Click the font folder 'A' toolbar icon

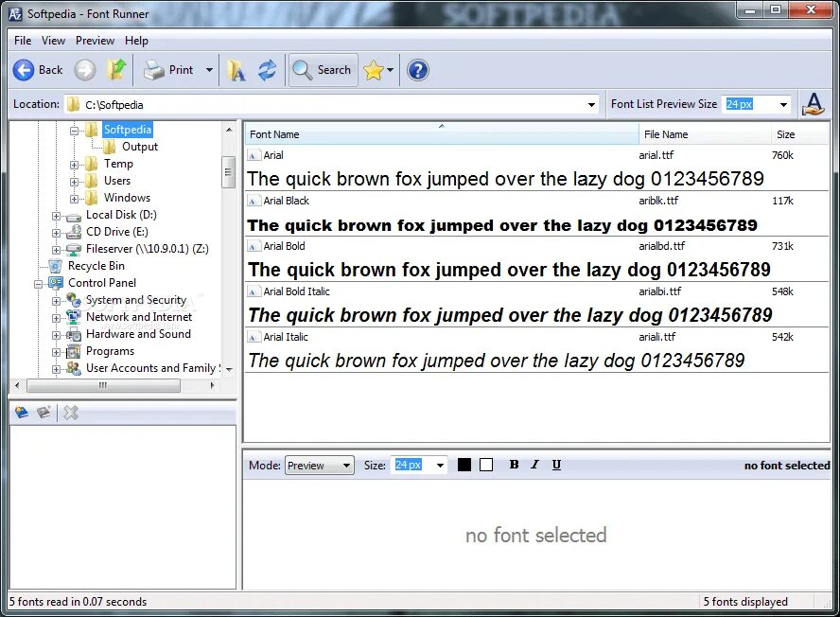[236, 70]
